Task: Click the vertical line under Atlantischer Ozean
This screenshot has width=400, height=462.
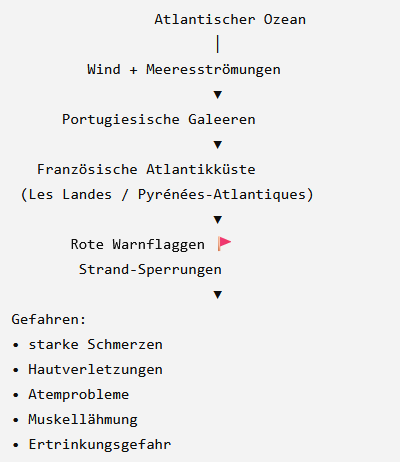Action: point(218,44)
